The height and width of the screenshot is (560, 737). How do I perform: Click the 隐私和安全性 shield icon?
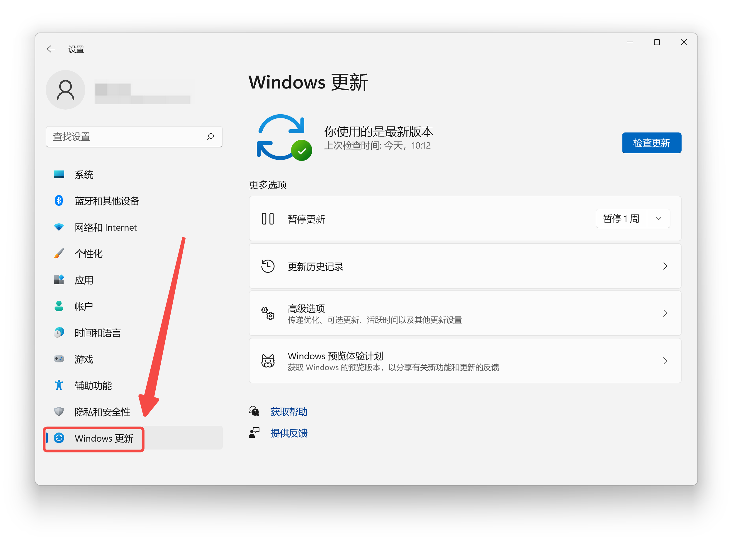pos(59,412)
